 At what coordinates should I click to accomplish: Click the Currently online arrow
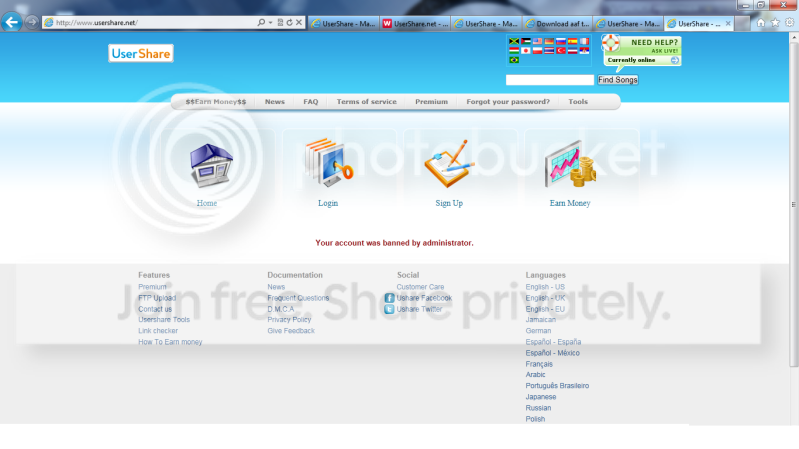675,60
